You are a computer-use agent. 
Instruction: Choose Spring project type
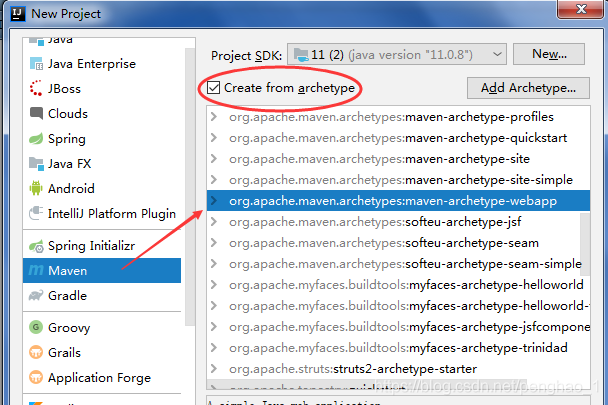[x=102, y=138]
